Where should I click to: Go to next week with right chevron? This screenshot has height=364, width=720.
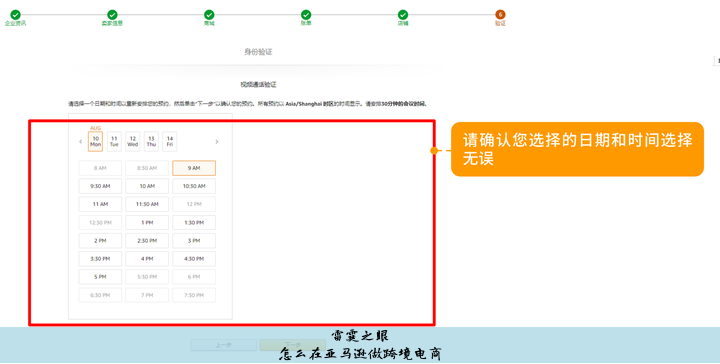[x=217, y=142]
